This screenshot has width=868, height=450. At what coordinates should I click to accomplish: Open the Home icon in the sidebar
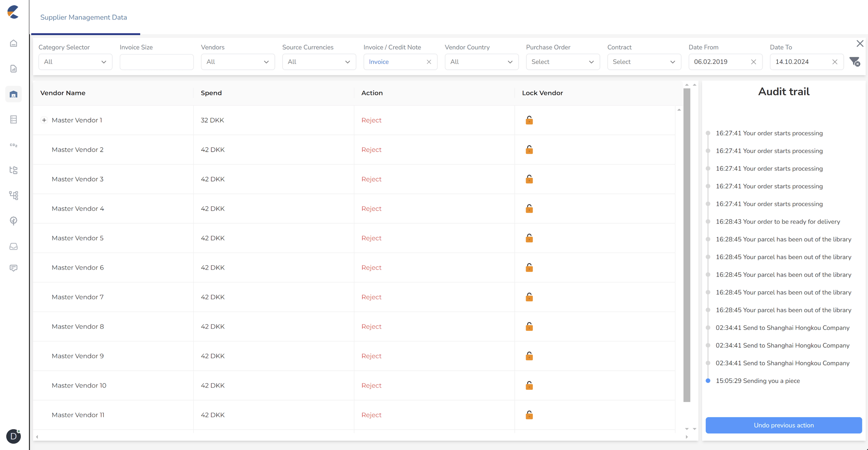click(13, 43)
